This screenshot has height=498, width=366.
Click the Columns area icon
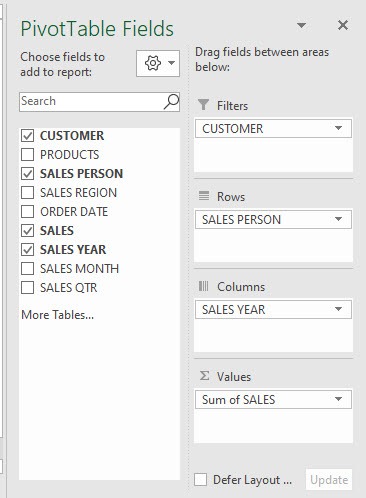[203, 286]
